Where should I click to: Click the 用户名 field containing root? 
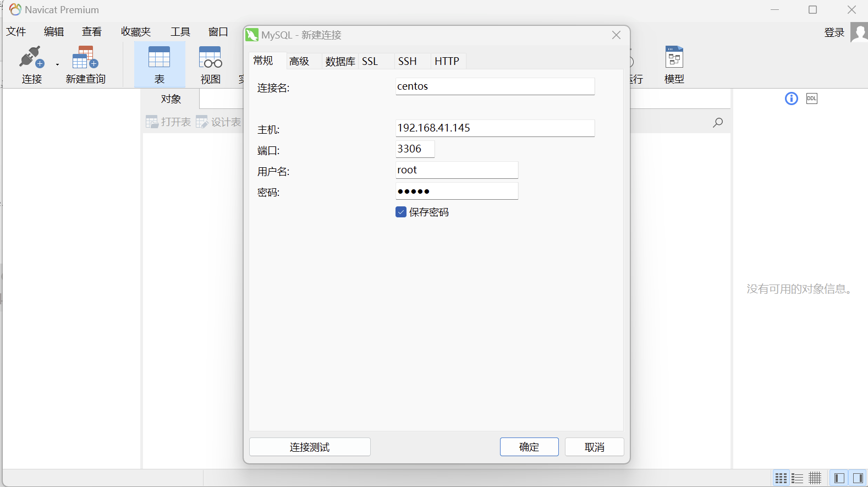[457, 170]
